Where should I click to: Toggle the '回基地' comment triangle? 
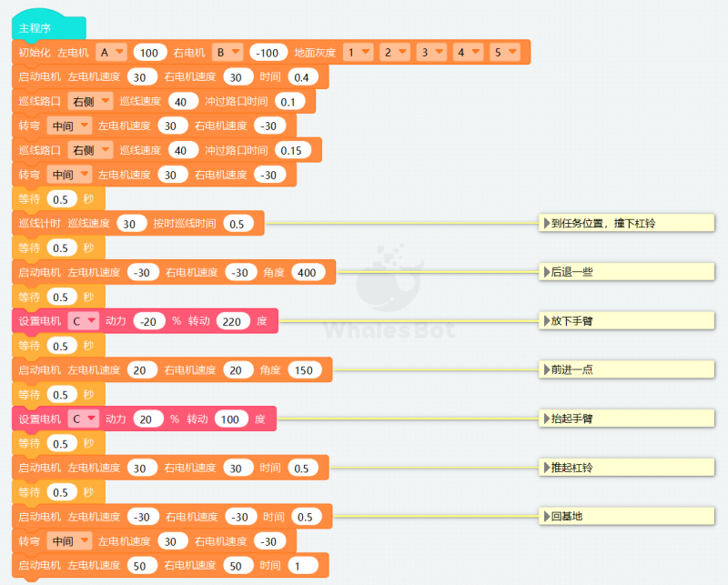tap(546, 517)
